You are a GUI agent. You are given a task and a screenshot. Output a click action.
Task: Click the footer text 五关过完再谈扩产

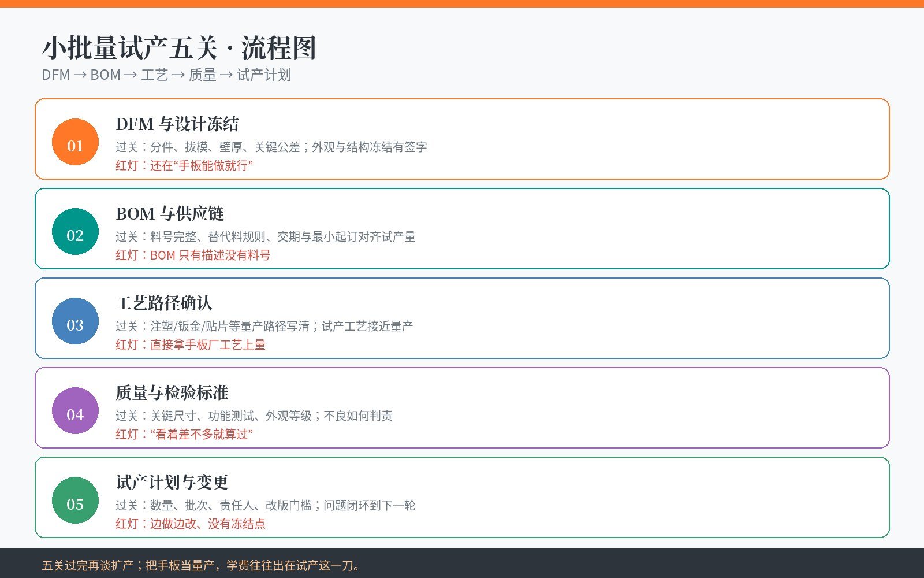point(88,565)
